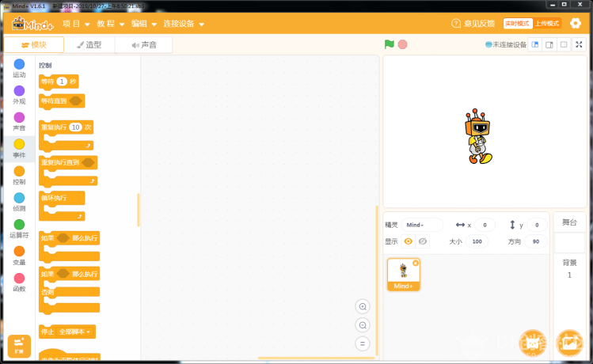The width and height of the screenshot is (593, 364).
Task: Click the 未连接设备 status
Action: pos(506,44)
